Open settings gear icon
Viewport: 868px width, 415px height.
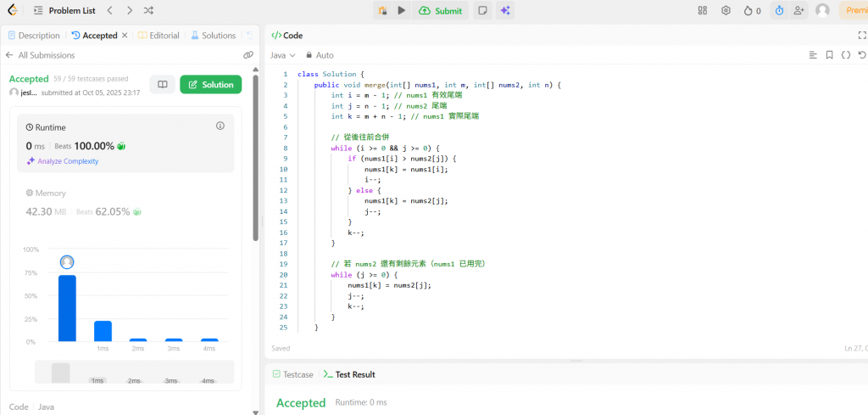[x=726, y=10]
